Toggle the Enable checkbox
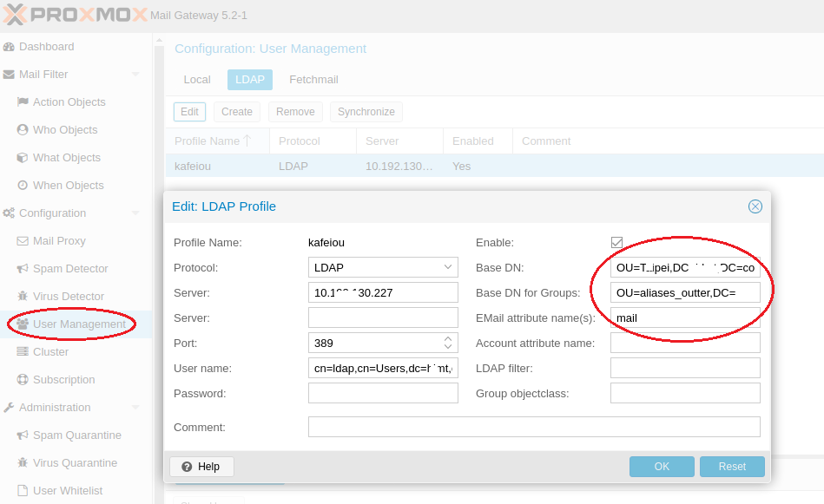This screenshot has width=824, height=504. (617, 243)
